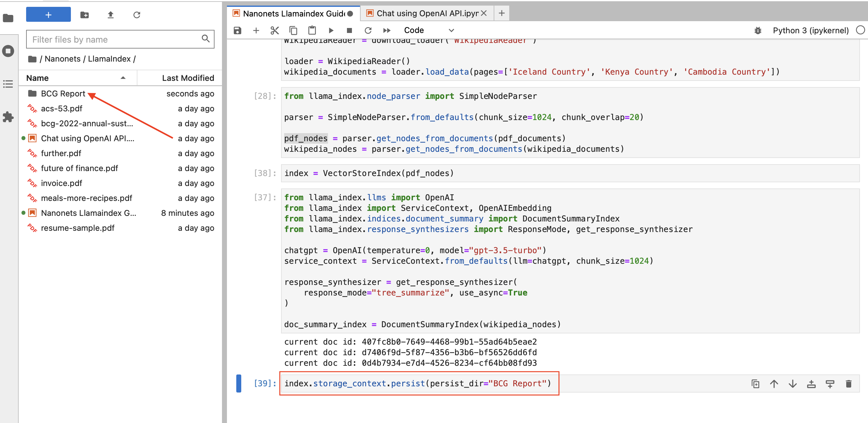Delete the selected cell with trash icon
The height and width of the screenshot is (423, 868).
point(848,383)
